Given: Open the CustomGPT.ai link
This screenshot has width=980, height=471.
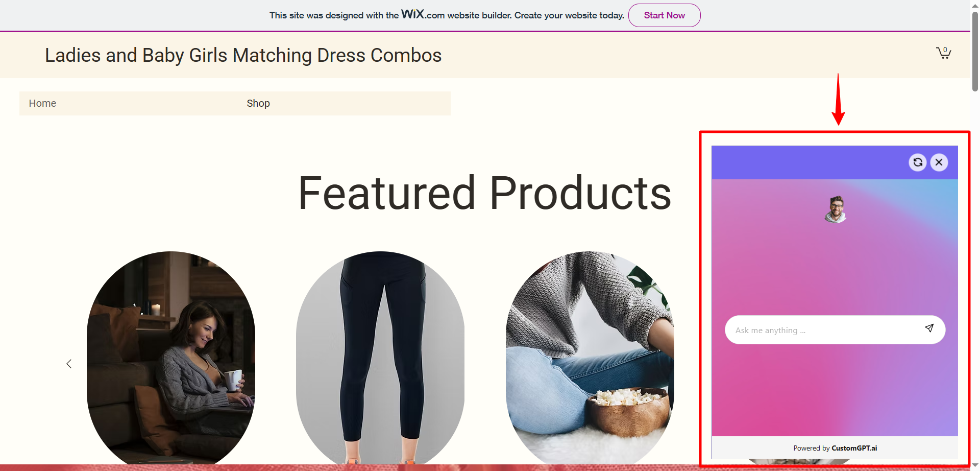Looking at the screenshot, I should [x=854, y=448].
